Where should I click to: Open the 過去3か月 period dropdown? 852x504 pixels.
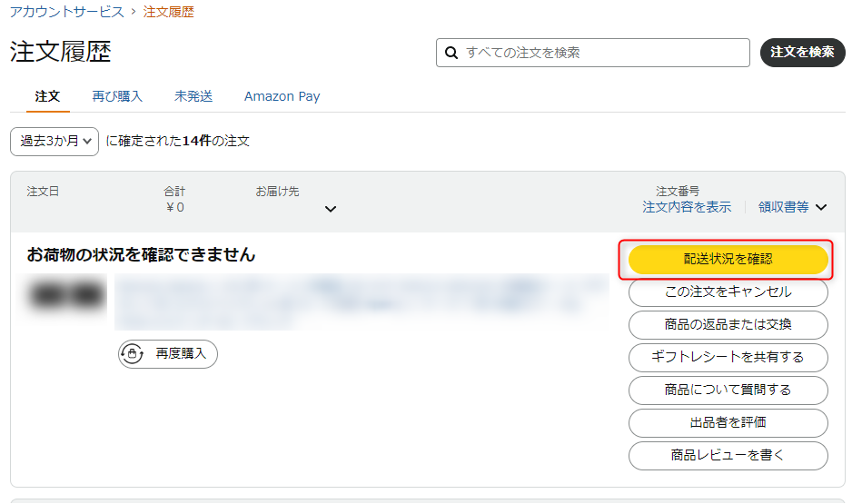[x=54, y=141]
